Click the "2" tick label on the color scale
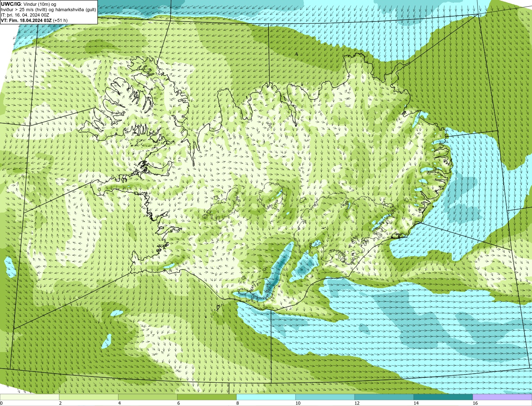This screenshot has width=532, height=406. tap(60, 403)
